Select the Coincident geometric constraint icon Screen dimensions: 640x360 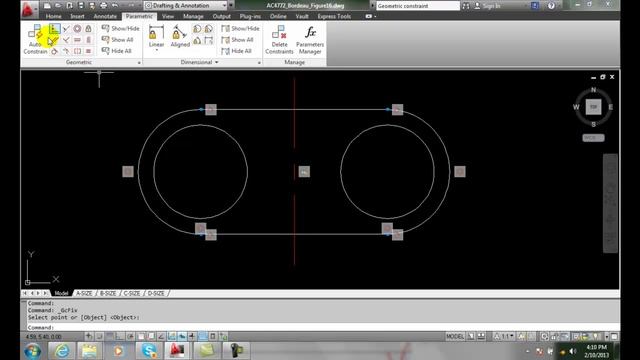pos(54,29)
